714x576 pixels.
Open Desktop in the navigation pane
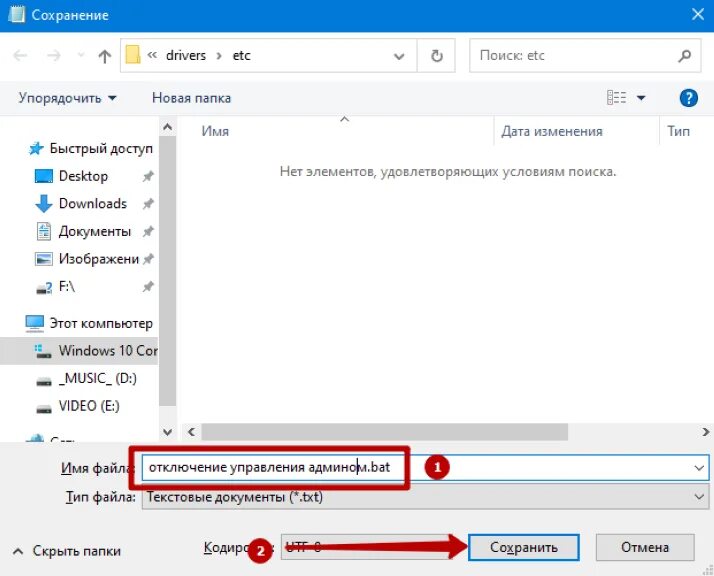[83, 176]
